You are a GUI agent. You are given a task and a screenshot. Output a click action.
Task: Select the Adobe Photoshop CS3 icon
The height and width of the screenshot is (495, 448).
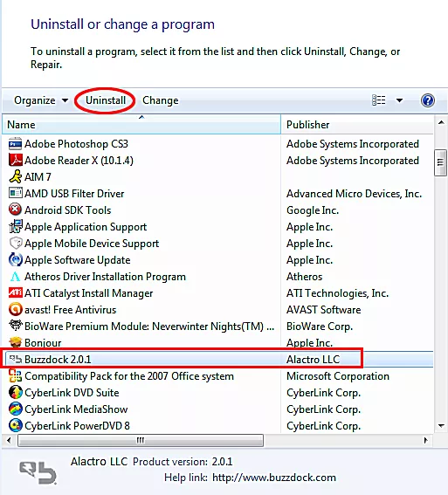(x=15, y=144)
